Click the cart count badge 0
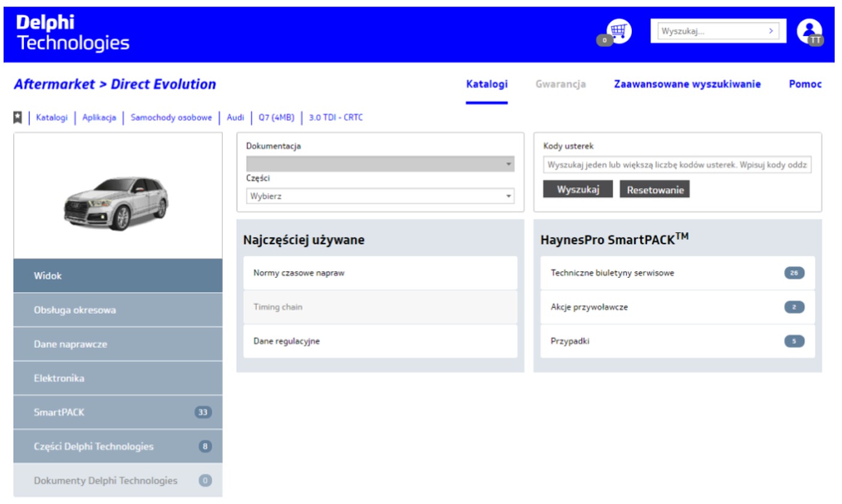This screenshot has height=504, width=842. 604,40
